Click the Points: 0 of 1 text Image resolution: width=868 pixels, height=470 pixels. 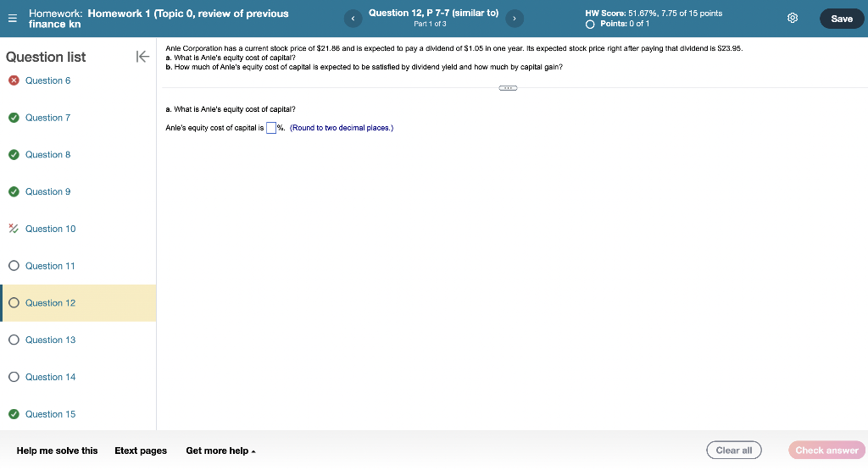[x=625, y=24]
